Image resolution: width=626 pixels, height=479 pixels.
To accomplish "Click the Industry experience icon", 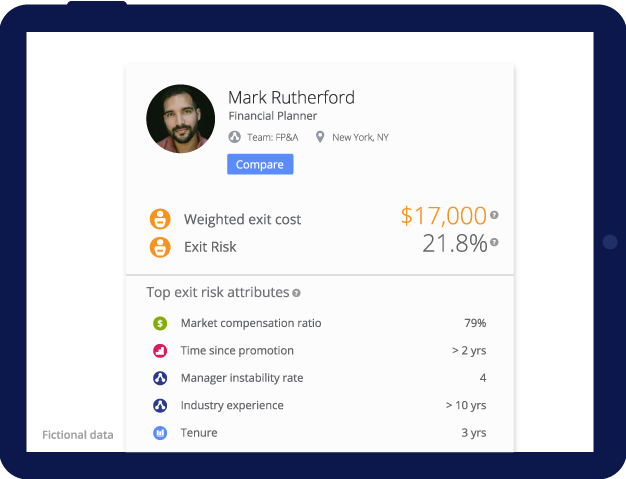I will click(160, 406).
